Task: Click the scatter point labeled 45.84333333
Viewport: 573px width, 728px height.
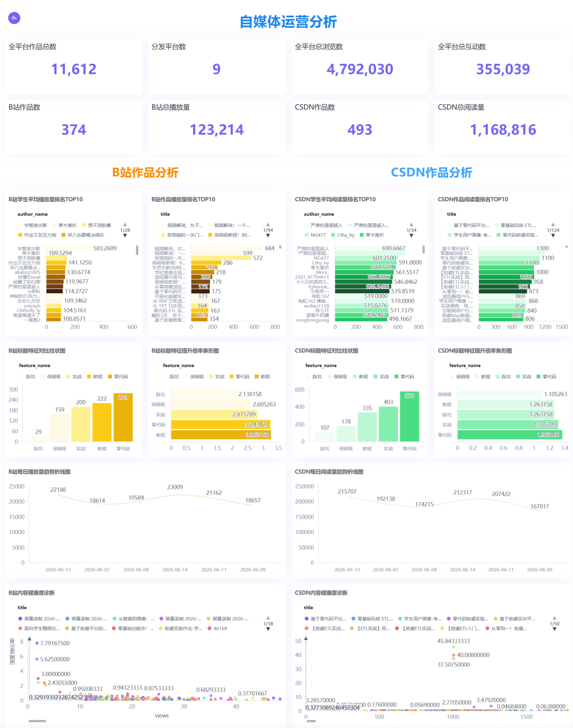Action: [454, 647]
